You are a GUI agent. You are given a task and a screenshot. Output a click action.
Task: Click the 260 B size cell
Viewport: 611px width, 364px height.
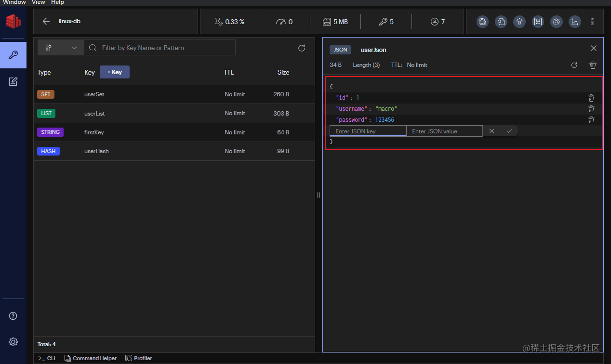pos(281,94)
